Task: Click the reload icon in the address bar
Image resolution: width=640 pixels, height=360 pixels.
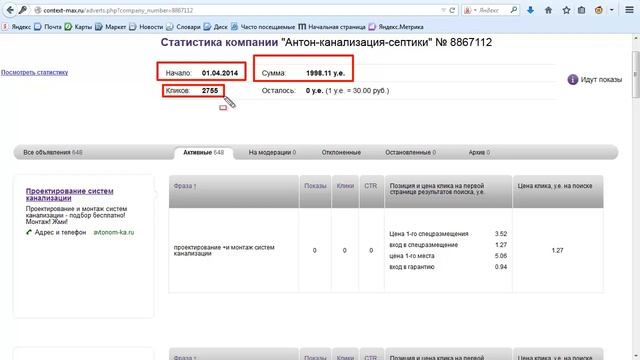Action: pyautogui.click(x=452, y=10)
